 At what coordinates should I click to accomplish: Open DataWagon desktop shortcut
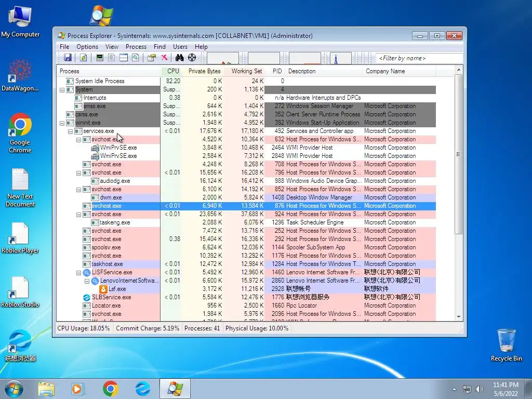click(x=20, y=75)
